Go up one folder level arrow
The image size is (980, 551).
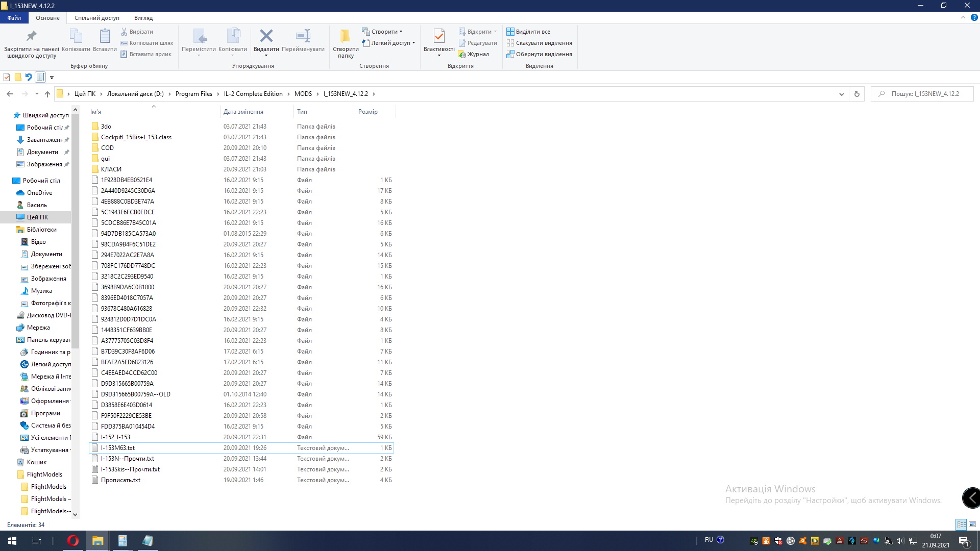47,94
